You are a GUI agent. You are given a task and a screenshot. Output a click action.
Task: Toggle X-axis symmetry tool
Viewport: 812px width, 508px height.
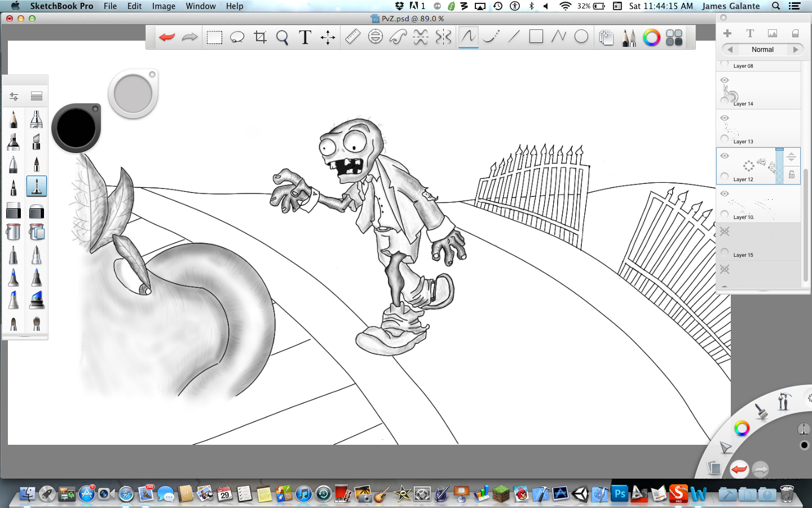(x=421, y=37)
